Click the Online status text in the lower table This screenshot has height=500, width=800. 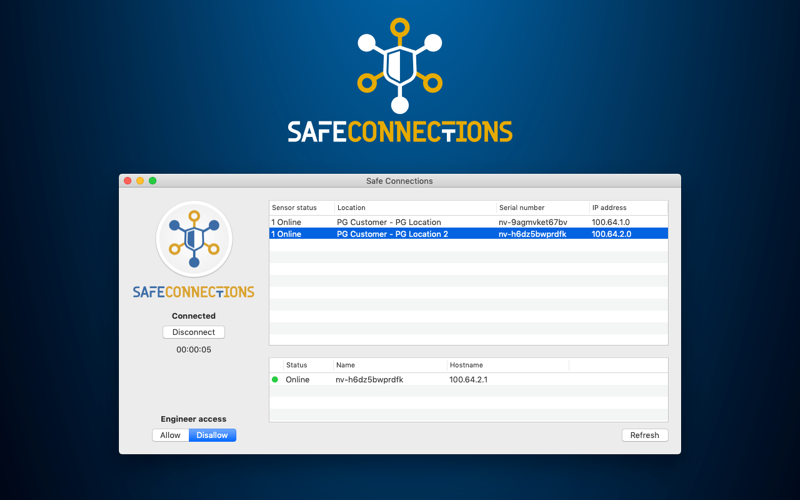click(297, 380)
